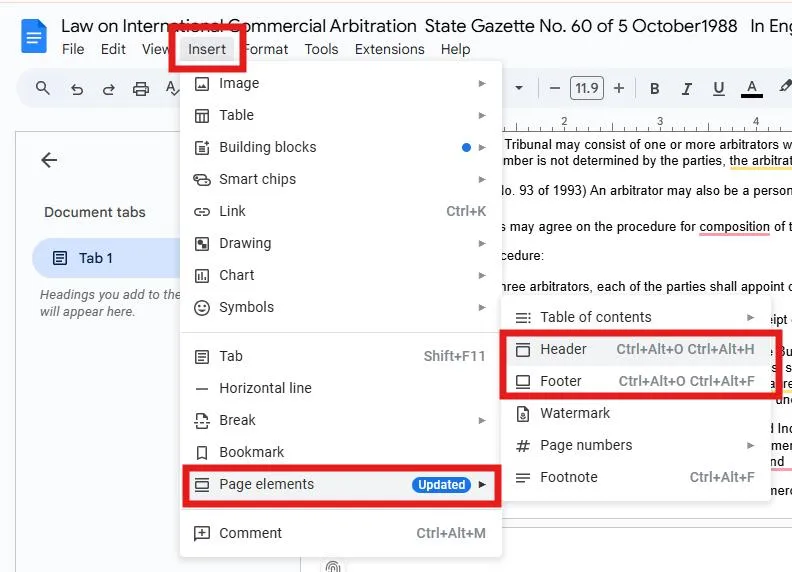Open the Page elements submenu
Viewport: 792px width, 572px height.
[x=341, y=485]
